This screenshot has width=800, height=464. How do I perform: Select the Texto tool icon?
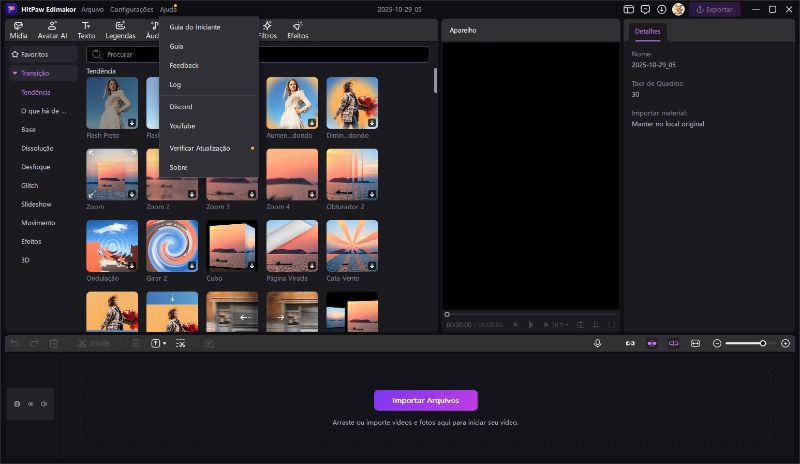pyautogui.click(x=87, y=25)
